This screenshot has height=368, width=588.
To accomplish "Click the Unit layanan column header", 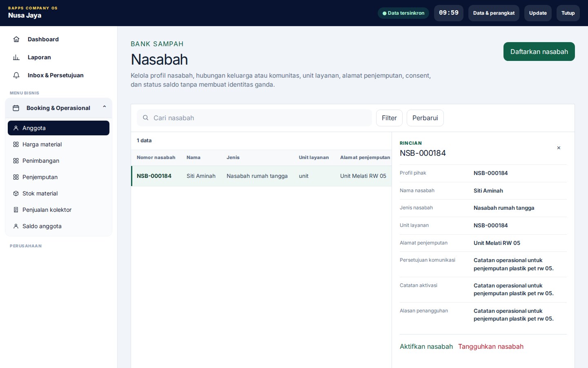I will click(x=314, y=157).
